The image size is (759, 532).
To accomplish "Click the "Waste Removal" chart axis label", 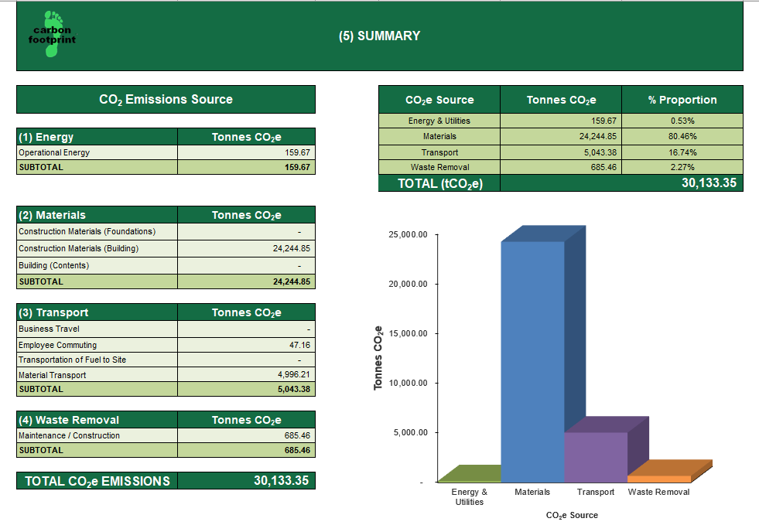I will (x=658, y=492).
